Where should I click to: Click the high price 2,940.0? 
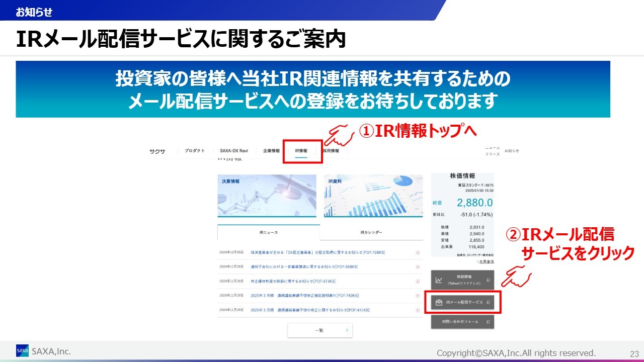point(476,234)
